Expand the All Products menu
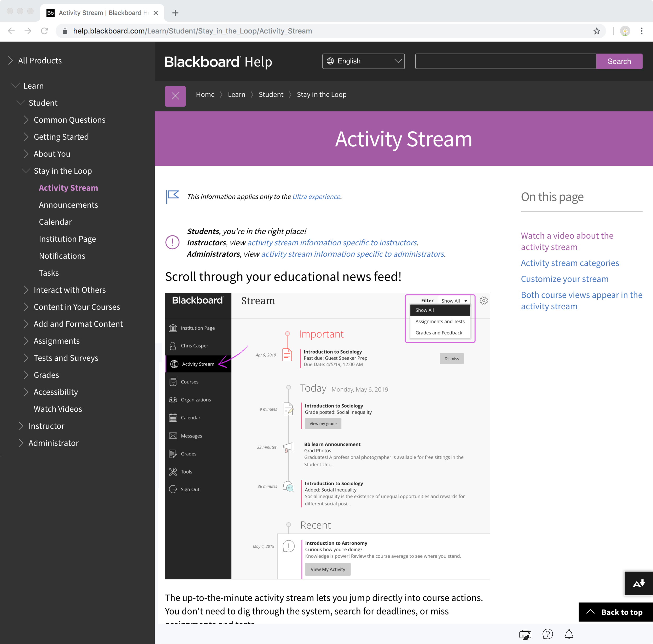Viewport: 653px width, 644px height. point(11,61)
